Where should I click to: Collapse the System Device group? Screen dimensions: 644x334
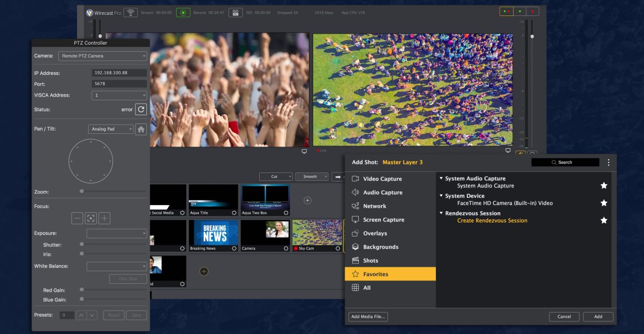[x=441, y=196]
